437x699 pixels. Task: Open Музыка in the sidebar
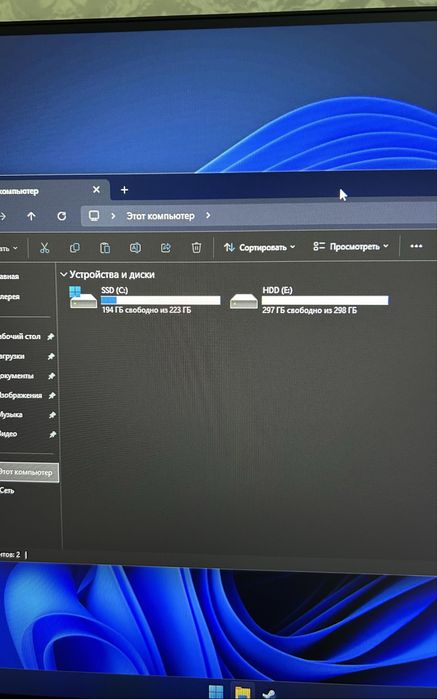12,415
